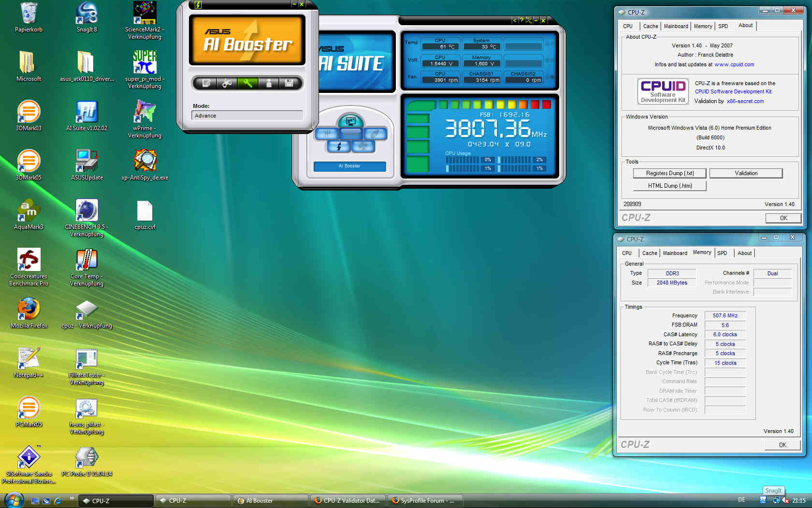Image resolution: width=812 pixels, height=508 pixels.
Task: Click the monitor icon at top of AI Suite pad
Action: (x=350, y=121)
